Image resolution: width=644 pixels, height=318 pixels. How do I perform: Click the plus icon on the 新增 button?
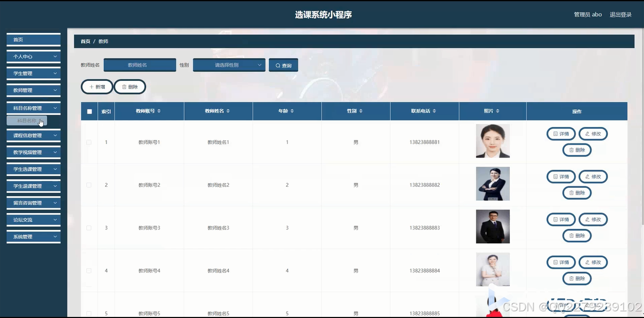pos(91,86)
